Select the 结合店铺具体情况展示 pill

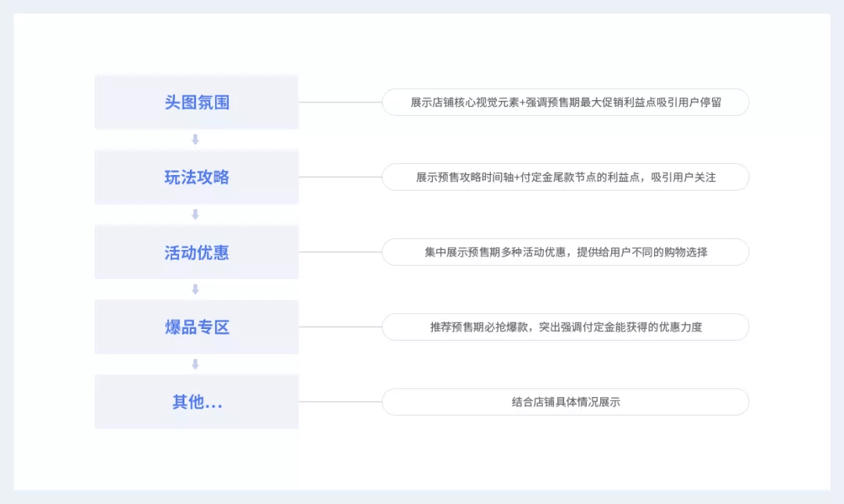click(565, 402)
